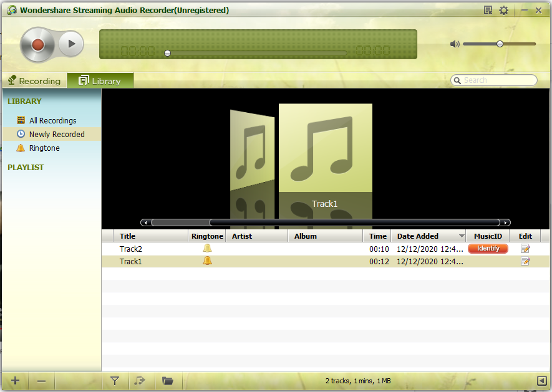
Task: Open the containing folder icon at bottom
Action: [x=167, y=380]
